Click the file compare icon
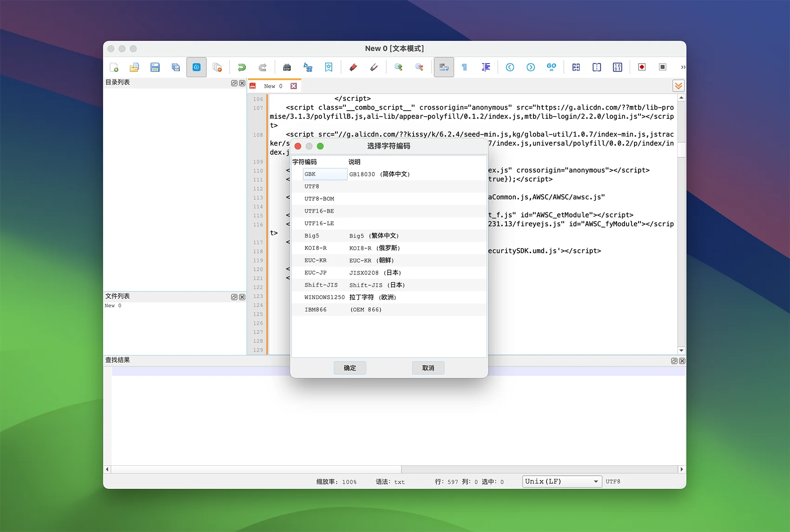Screen dimensions: 790x532 576,67
